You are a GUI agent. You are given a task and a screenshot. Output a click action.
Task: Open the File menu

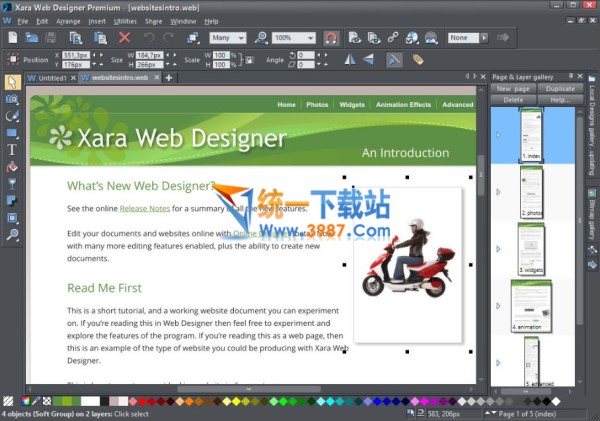click(x=23, y=21)
